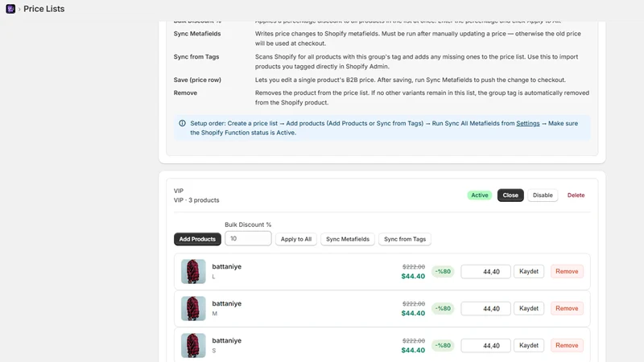This screenshot has height=362, width=644.
Task: Click Kaydet for battaniye S row
Action: [529, 345]
